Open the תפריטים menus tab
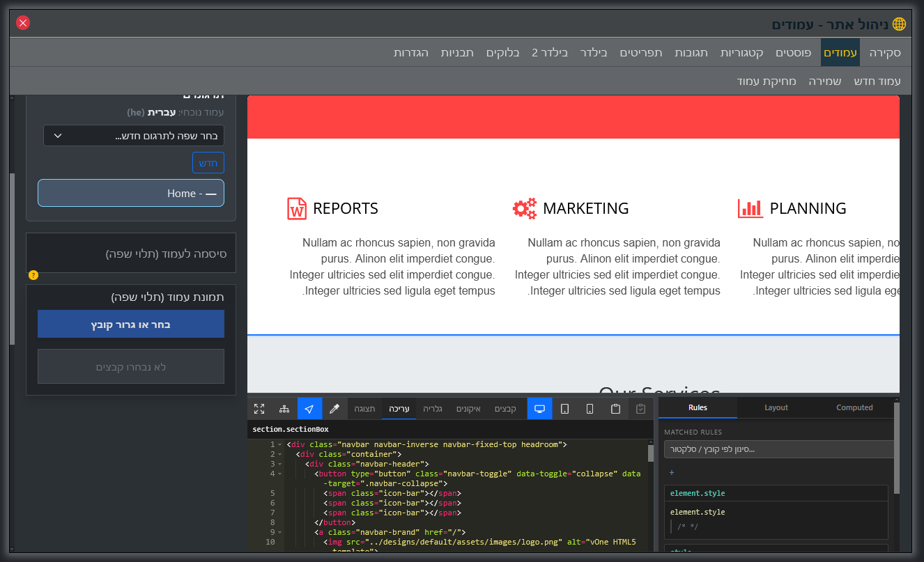The image size is (924, 562). (x=642, y=53)
